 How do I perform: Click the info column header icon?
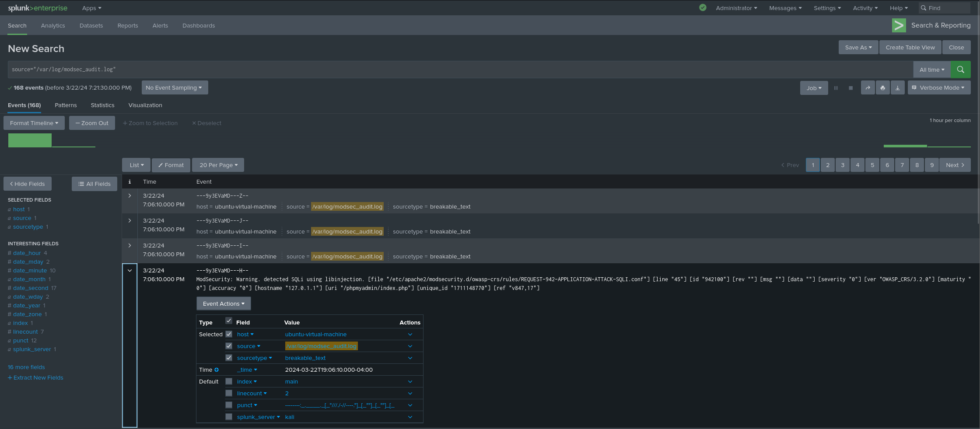(x=129, y=181)
